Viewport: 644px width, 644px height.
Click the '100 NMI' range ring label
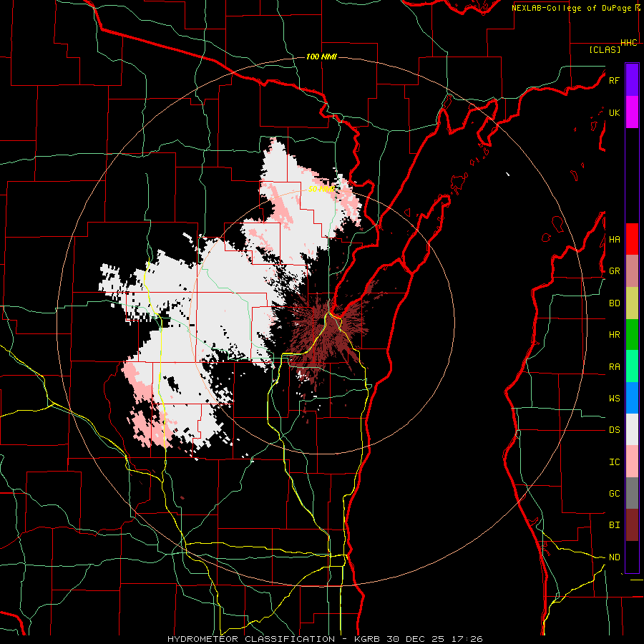[x=321, y=57]
